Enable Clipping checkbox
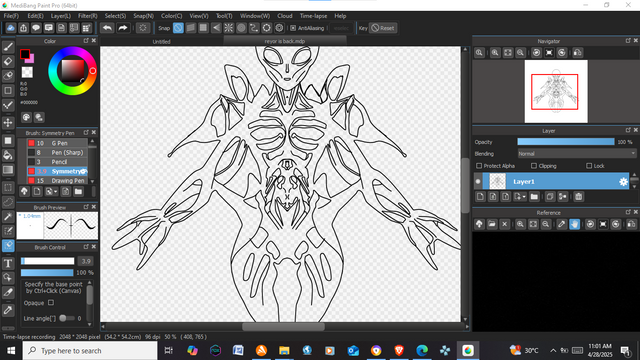This screenshot has height=360, width=640. [x=534, y=166]
